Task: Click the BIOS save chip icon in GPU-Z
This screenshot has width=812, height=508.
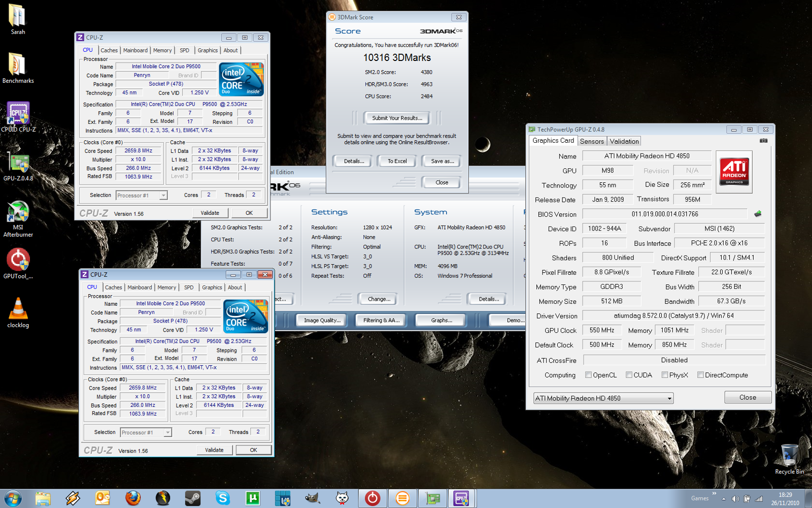Action: tap(758, 214)
